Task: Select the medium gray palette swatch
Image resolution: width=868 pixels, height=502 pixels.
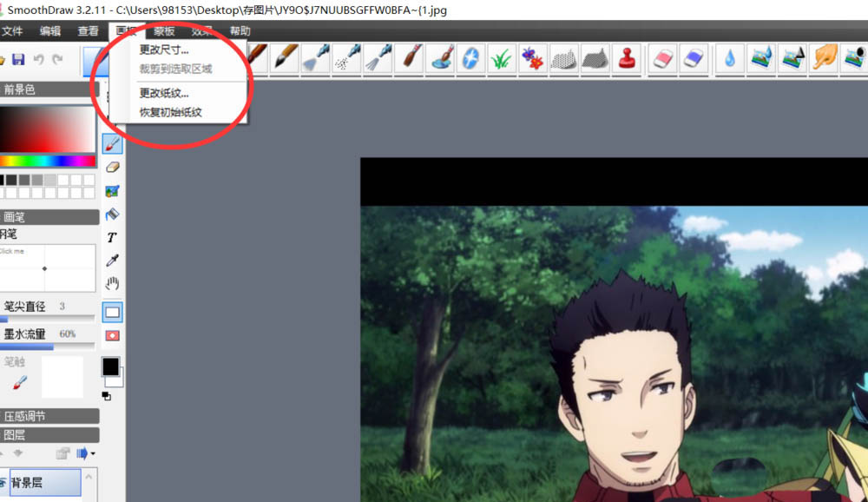Action: 37,180
